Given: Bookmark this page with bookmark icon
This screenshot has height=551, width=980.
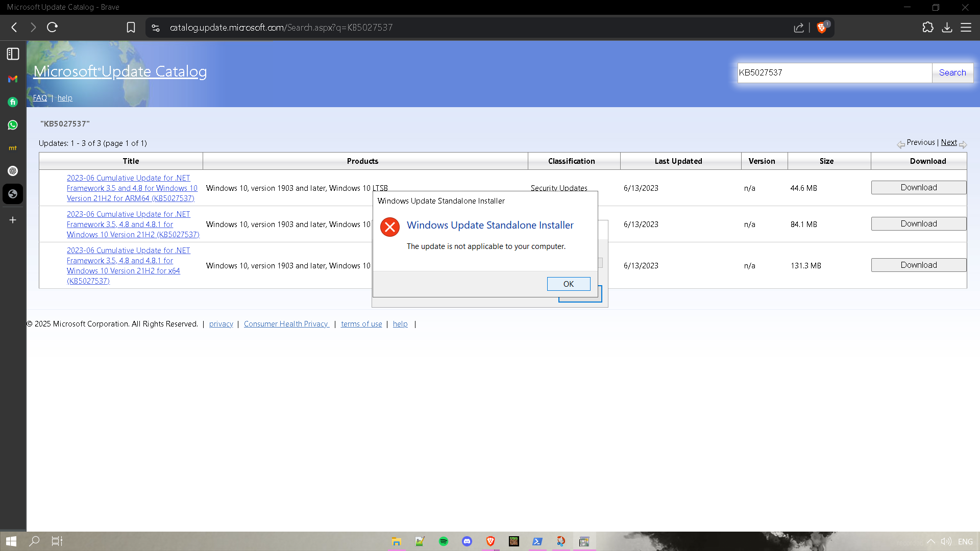Looking at the screenshot, I should (131, 28).
